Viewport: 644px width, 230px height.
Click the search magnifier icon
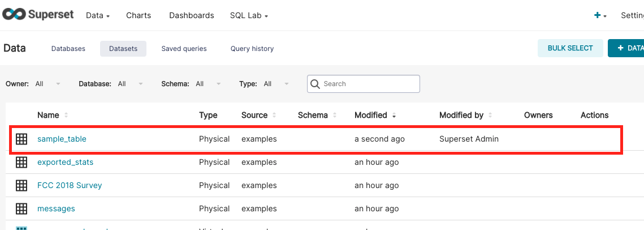[315, 84]
